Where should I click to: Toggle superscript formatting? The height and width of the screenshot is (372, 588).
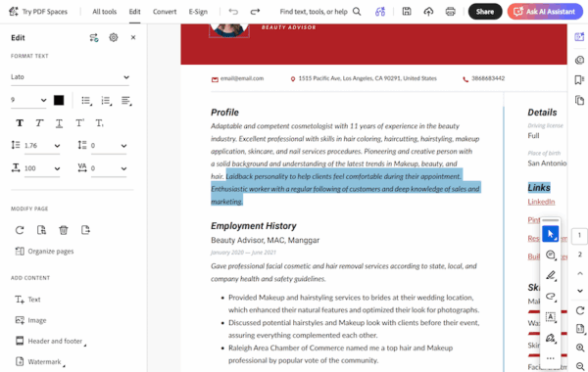79,123
